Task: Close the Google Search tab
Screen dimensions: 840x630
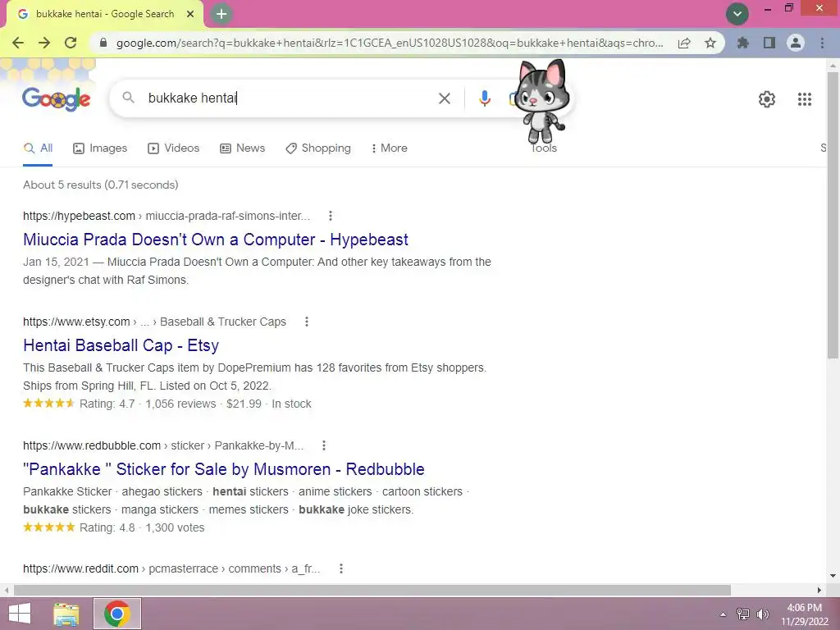Action: [190, 14]
